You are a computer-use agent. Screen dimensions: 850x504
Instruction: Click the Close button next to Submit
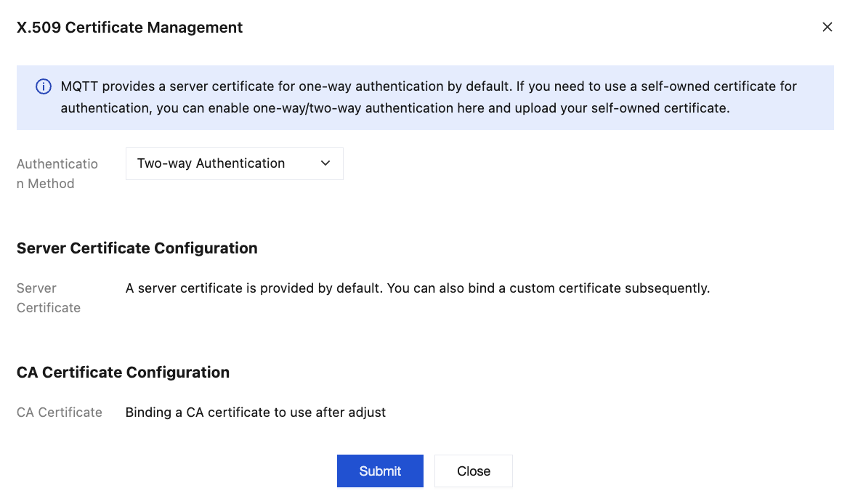tap(474, 471)
